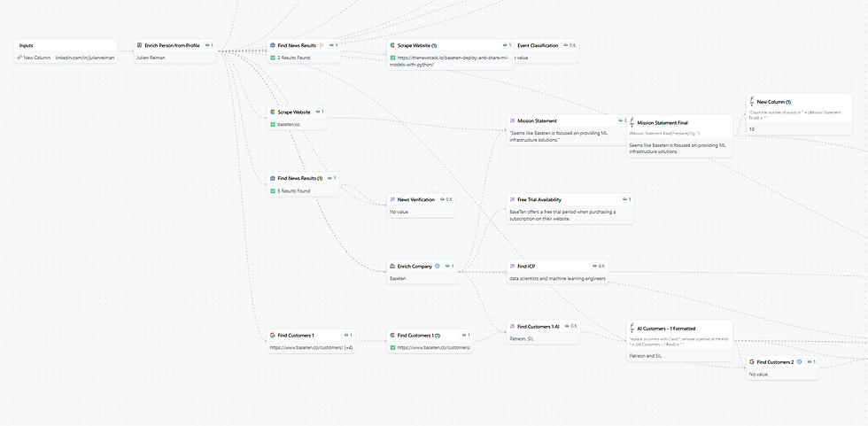Click the orange play icon on Find News Results
The width and height of the screenshot is (868, 426).
(x=322, y=45)
